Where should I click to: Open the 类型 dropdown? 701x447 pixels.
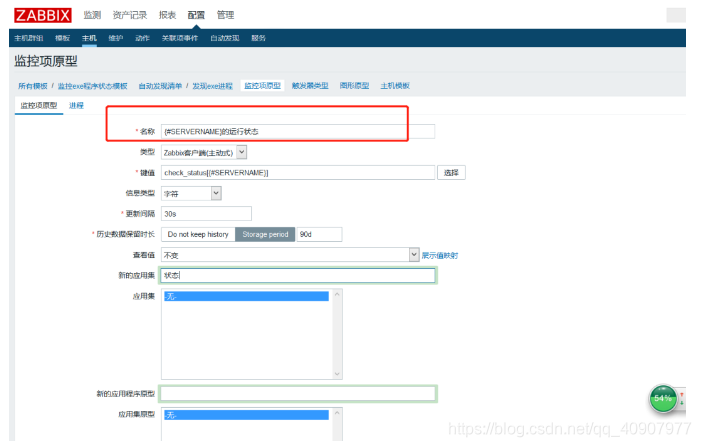click(204, 152)
